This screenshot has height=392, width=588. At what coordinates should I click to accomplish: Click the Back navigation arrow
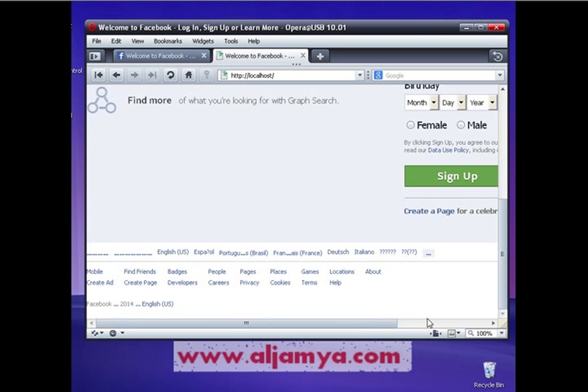point(116,75)
